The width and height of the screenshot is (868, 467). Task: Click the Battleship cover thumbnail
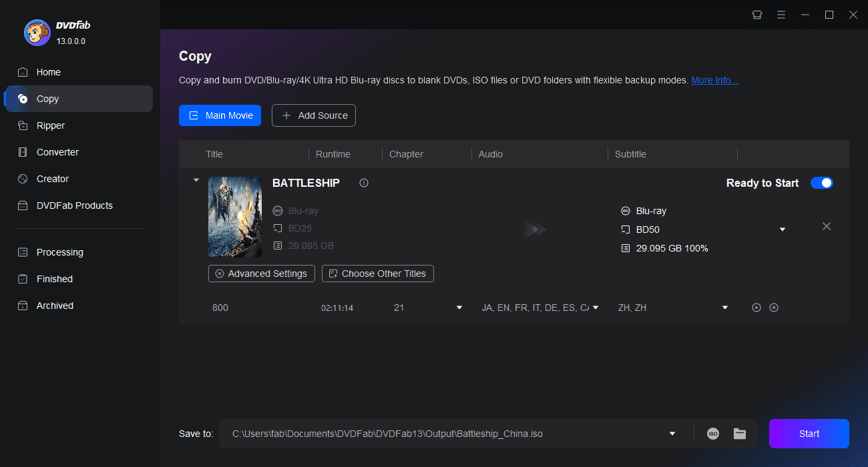pyautogui.click(x=235, y=217)
